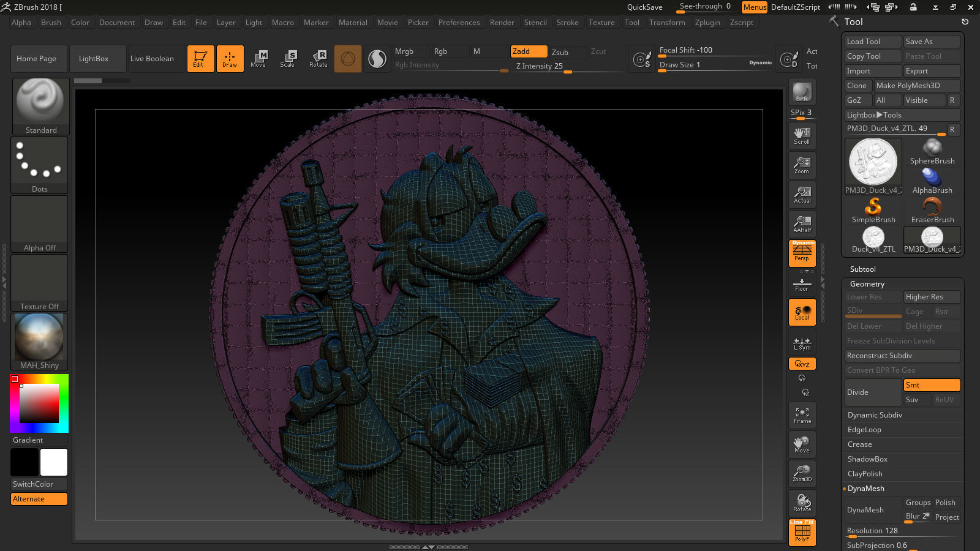Toggle XYZ rotation mode
The image size is (980, 551).
tap(802, 364)
